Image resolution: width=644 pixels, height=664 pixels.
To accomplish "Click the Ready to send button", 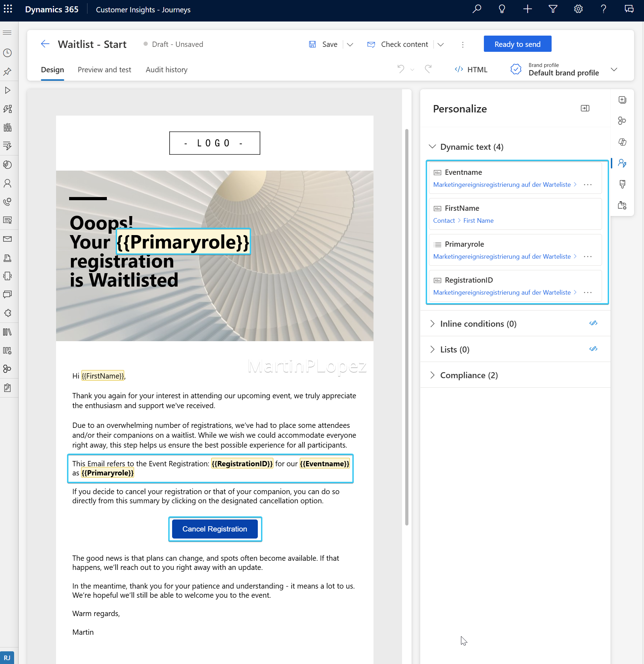I will click(x=517, y=44).
